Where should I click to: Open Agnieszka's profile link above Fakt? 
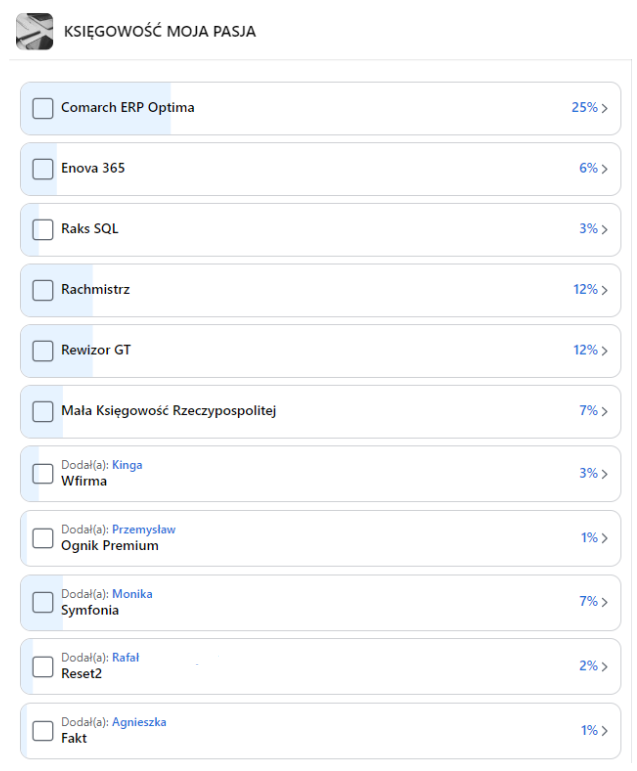point(139,722)
